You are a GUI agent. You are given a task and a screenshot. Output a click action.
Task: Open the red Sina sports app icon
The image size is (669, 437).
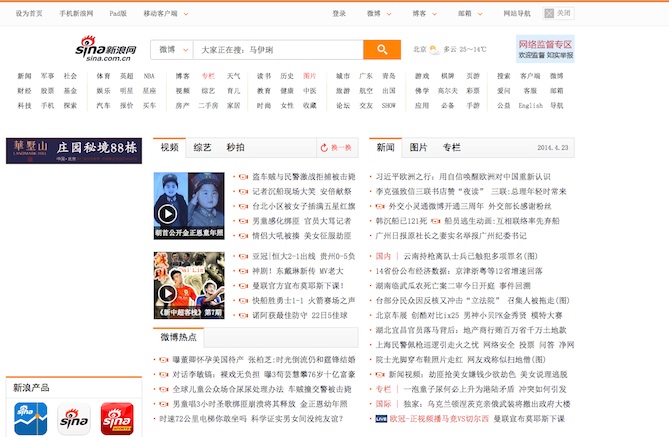click(117, 418)
